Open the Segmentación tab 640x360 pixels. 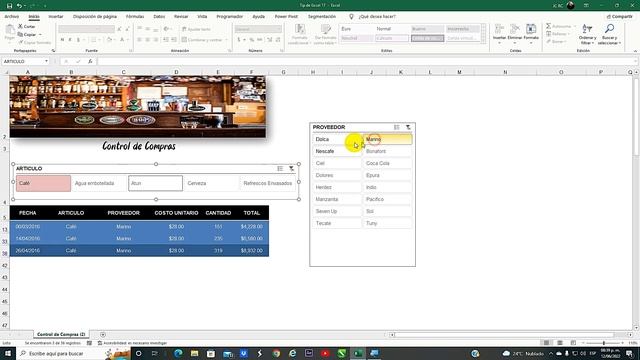click(322, 17)
